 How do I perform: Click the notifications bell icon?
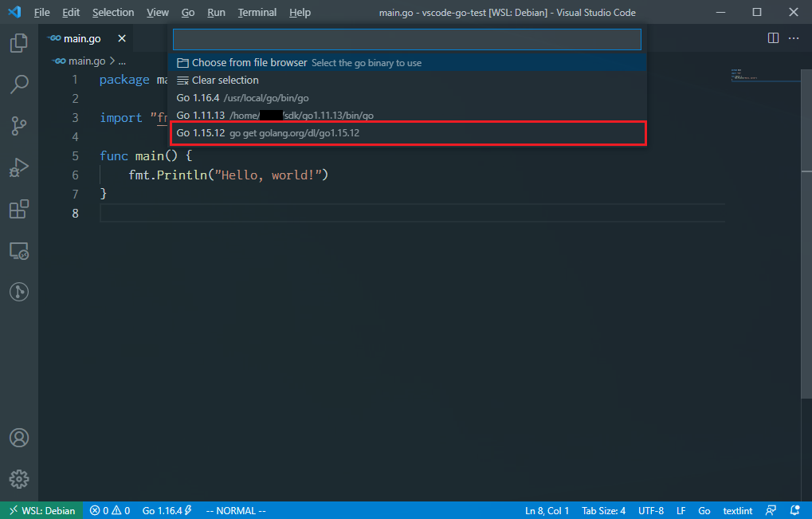click(794, 510)
